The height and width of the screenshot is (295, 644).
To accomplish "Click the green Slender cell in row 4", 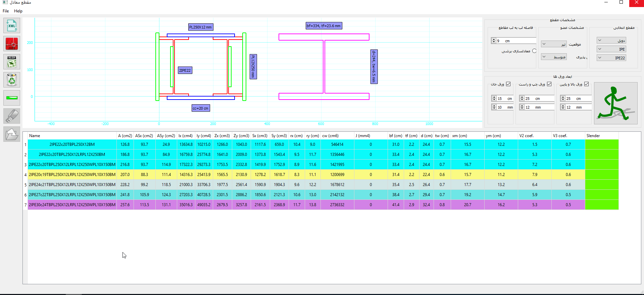I will [602, 175].
